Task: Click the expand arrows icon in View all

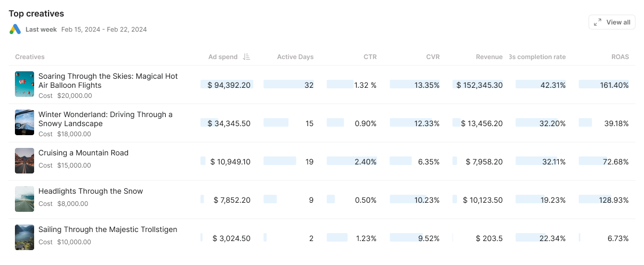Action: point(598,22)
